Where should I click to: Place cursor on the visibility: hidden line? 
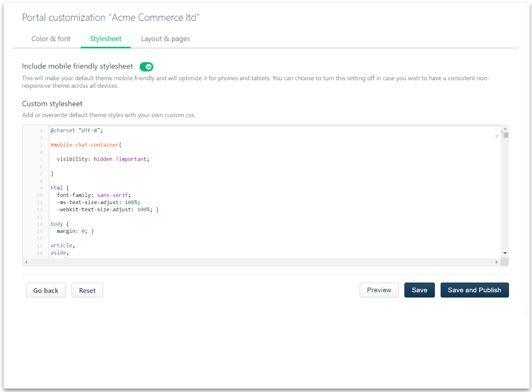pyautogui.click(x=103, y=159)
